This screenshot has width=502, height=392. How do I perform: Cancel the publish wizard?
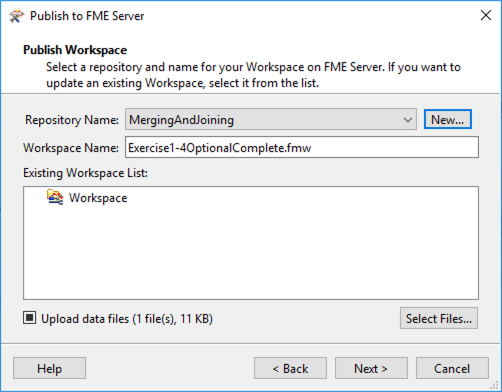452,368
